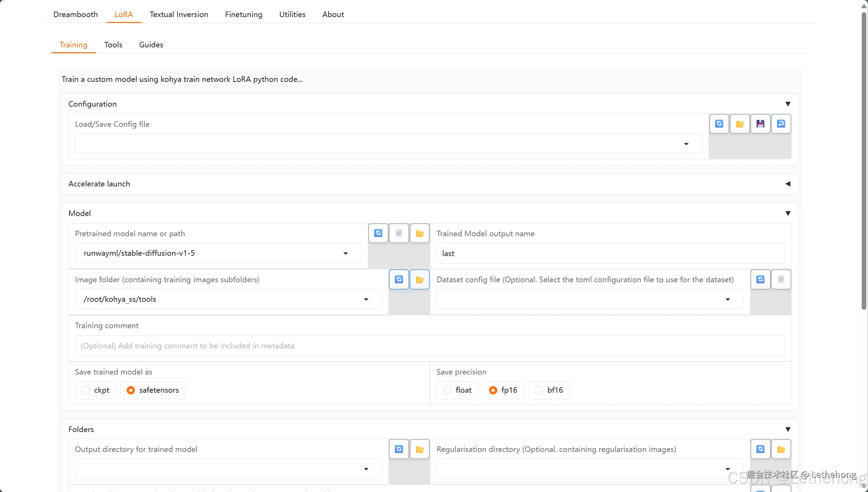Click the refresh icon beside Load/Save Config file

point(719,124)
